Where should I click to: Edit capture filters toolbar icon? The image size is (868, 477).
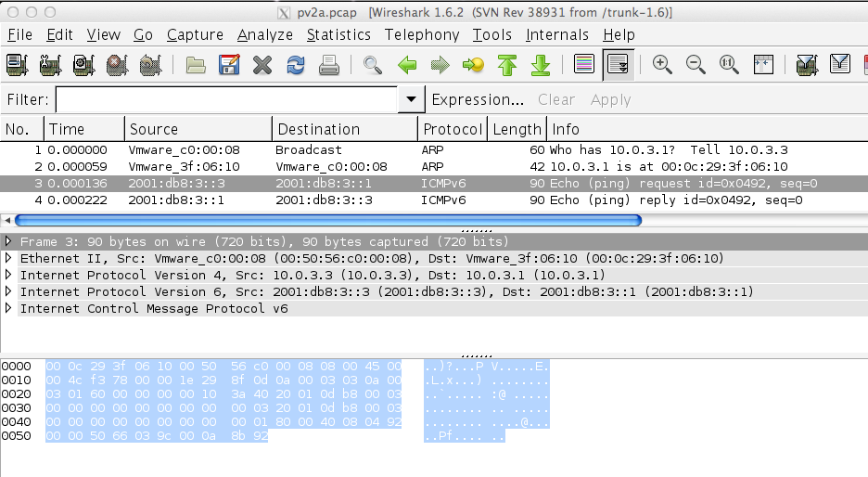point(807,65)
